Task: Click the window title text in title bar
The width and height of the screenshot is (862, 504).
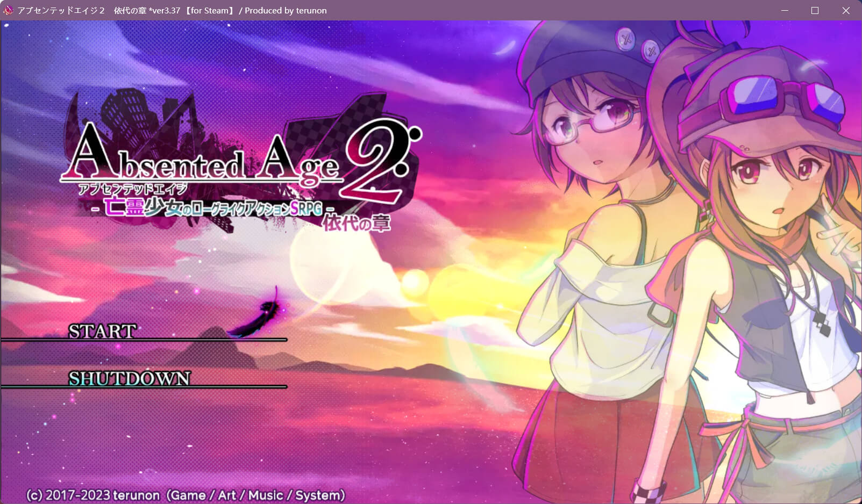Action: (172, 10)
